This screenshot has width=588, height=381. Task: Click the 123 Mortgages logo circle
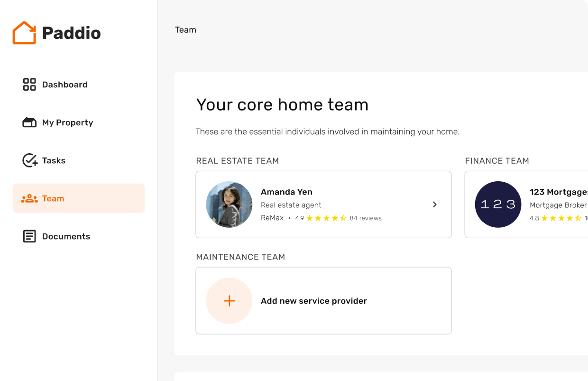pos(498,204)
